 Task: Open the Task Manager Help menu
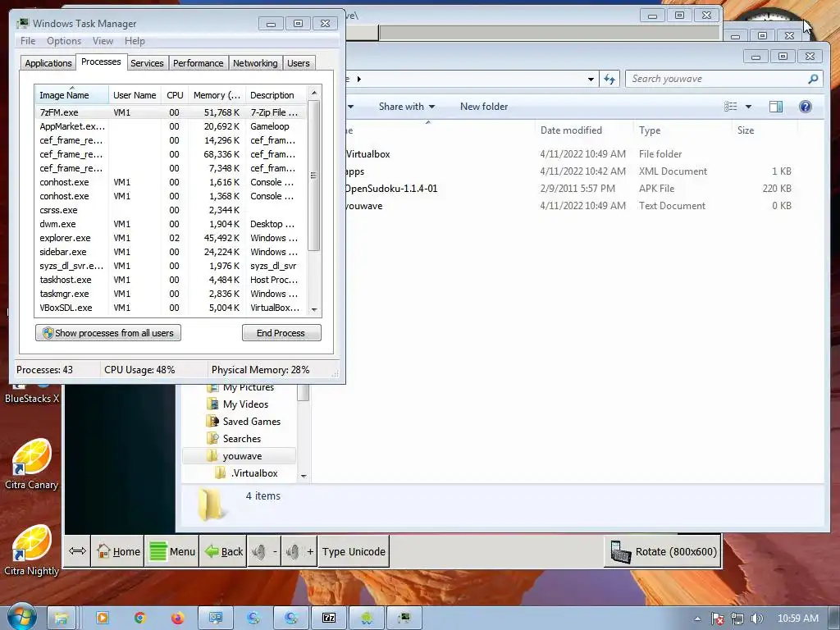(x=135, y=41)
